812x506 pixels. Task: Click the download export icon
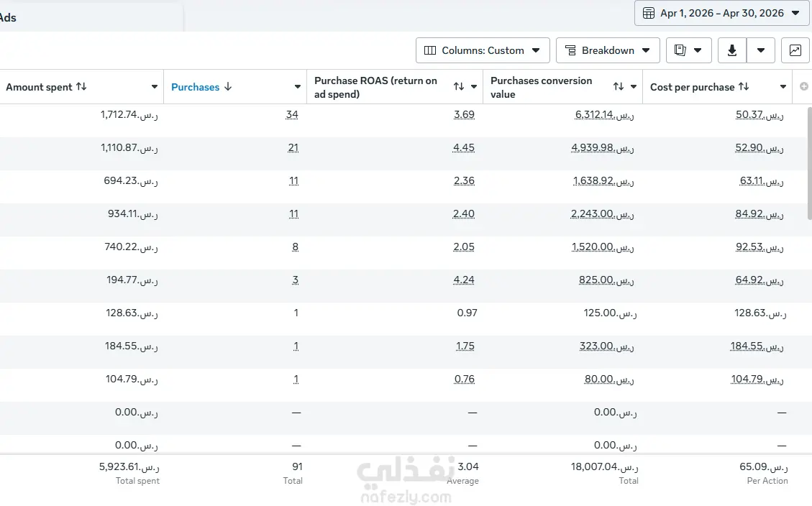(731, 50)
